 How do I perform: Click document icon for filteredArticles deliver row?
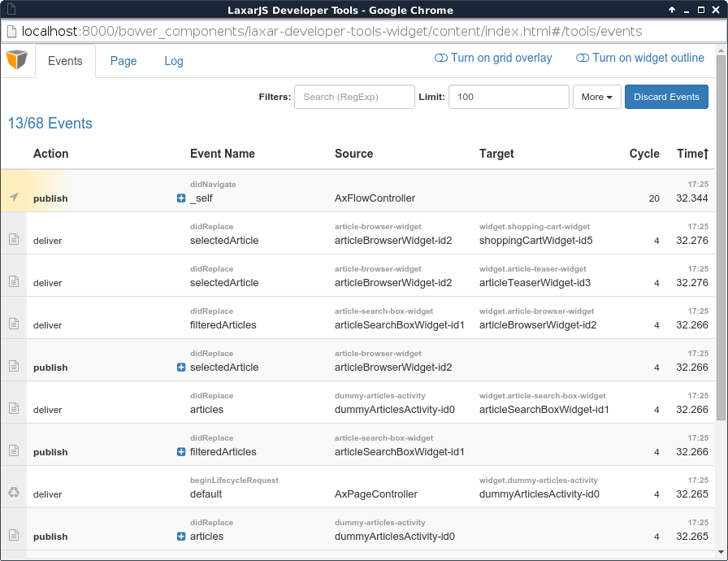click(x=14, y=324)
